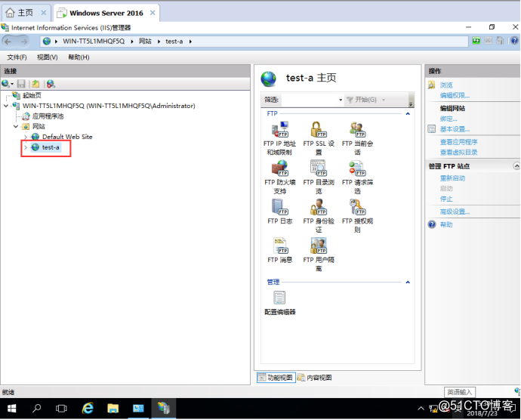This screenshot has width=521, height=420.
Task: Open the 开始(G) filter dropdown arrow
Action: point(384,100)
